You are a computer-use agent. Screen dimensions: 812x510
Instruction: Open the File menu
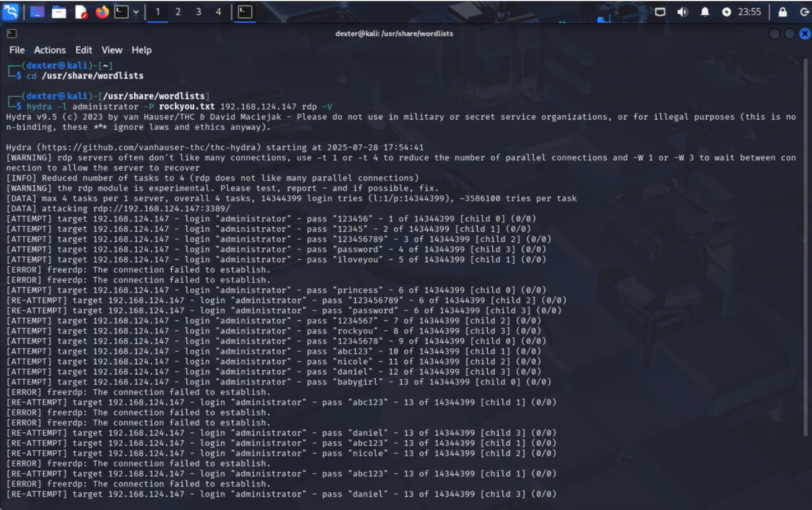tap(17, 50)
